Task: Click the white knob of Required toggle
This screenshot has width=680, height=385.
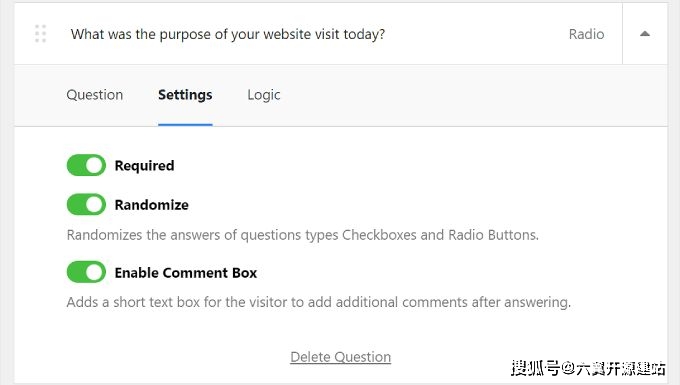Action: [95, 165]
